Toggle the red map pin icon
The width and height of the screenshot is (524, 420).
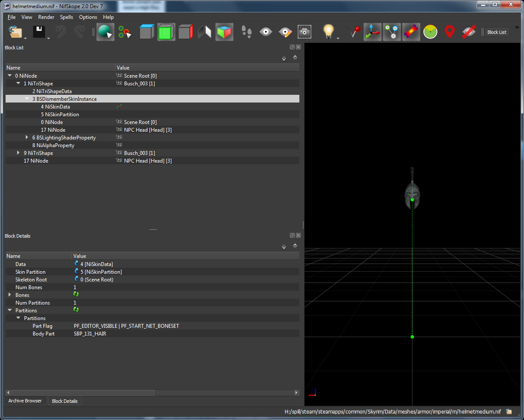click(x=450, y=32)
